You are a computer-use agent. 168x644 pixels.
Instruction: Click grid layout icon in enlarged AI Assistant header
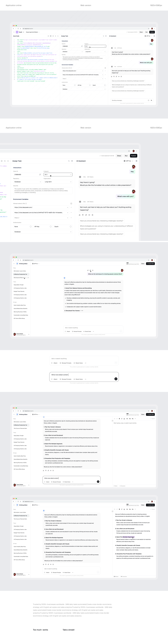137,161
